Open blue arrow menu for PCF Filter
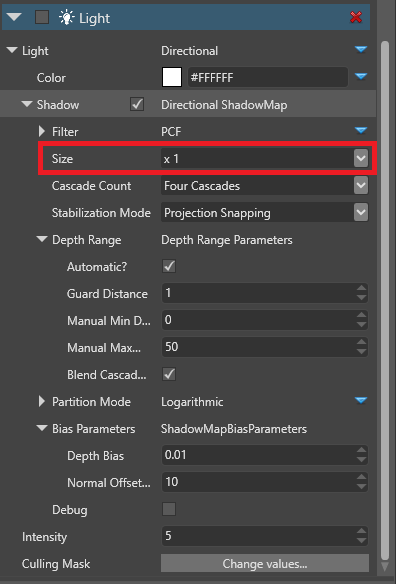The width and height of the screenshot is (396, 584). click(x=361, y=130)
